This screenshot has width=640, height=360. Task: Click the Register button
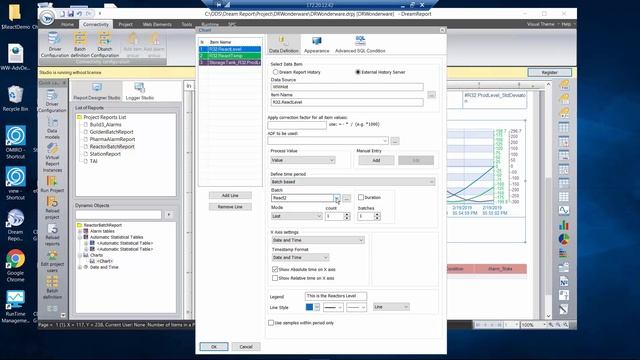549,72
